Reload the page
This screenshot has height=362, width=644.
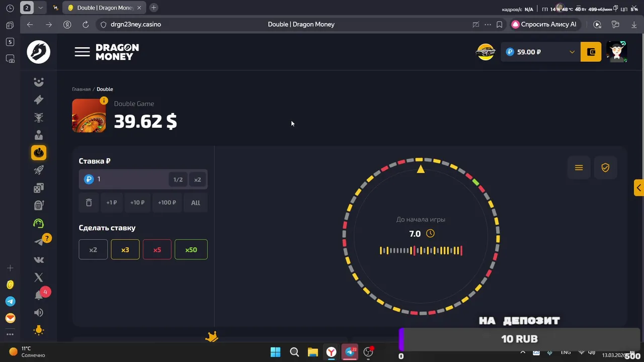[x=86, y=24]
